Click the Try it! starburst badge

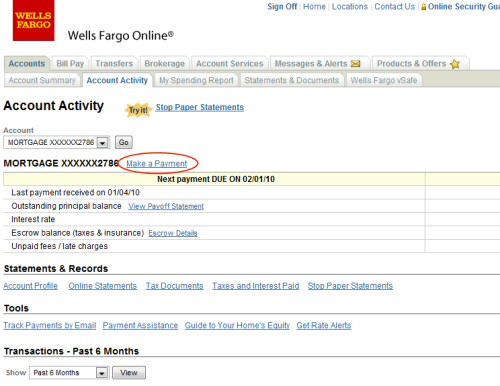138,110
